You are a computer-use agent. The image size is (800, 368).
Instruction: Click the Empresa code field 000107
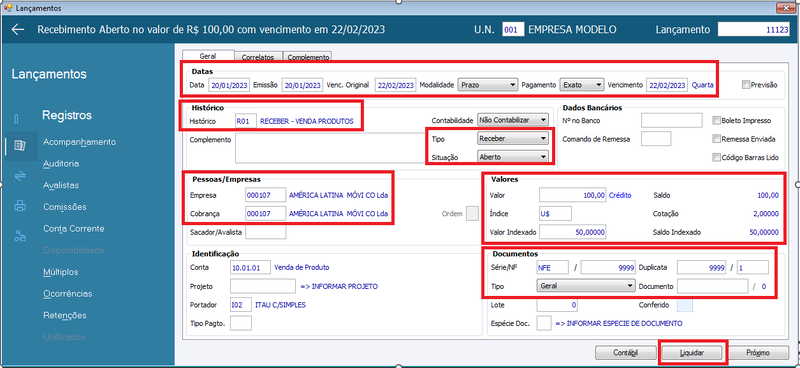click(265, 195)
